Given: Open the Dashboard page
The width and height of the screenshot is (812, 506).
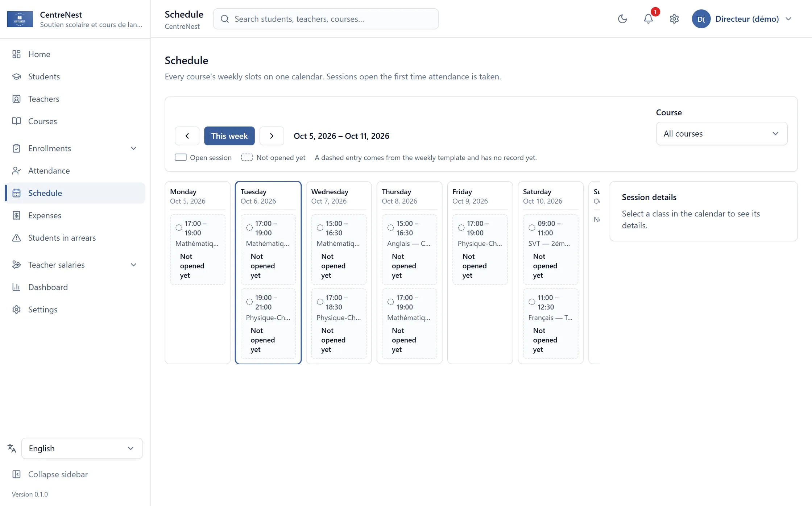Looking at the screenshot, I should click(x=75, y=287).
